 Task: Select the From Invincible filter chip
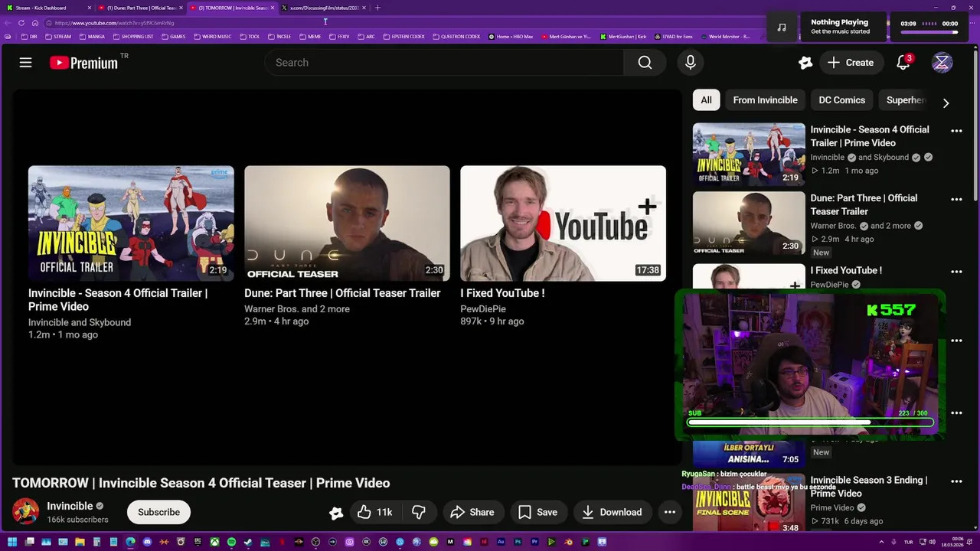765,100
